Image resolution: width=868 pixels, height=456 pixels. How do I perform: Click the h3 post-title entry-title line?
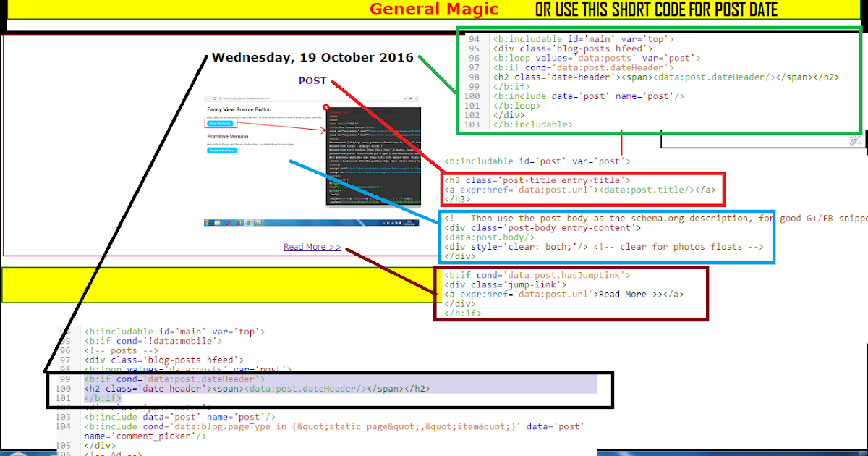coord(537,180)
